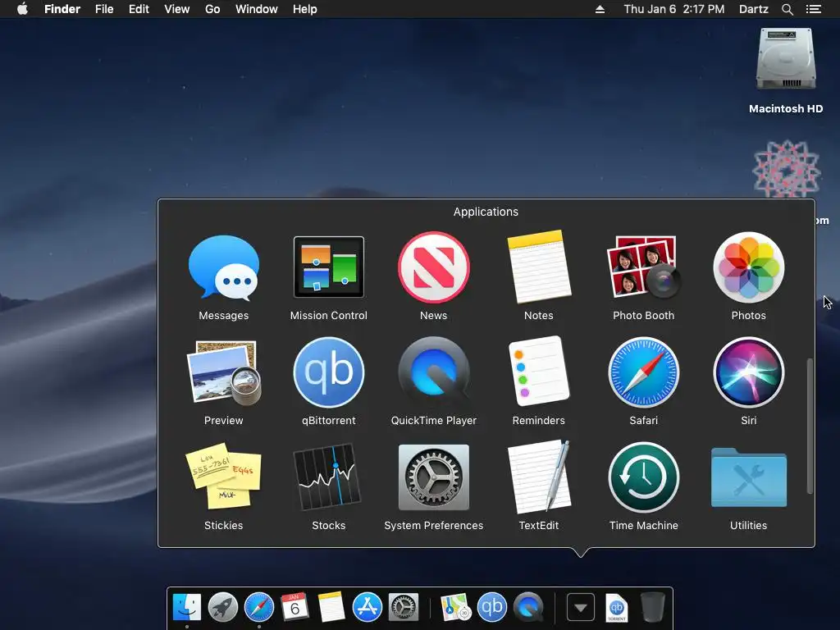Launch Safari from the Applications stack
Viewport: 840px width, 630px height.
[643, 372]
